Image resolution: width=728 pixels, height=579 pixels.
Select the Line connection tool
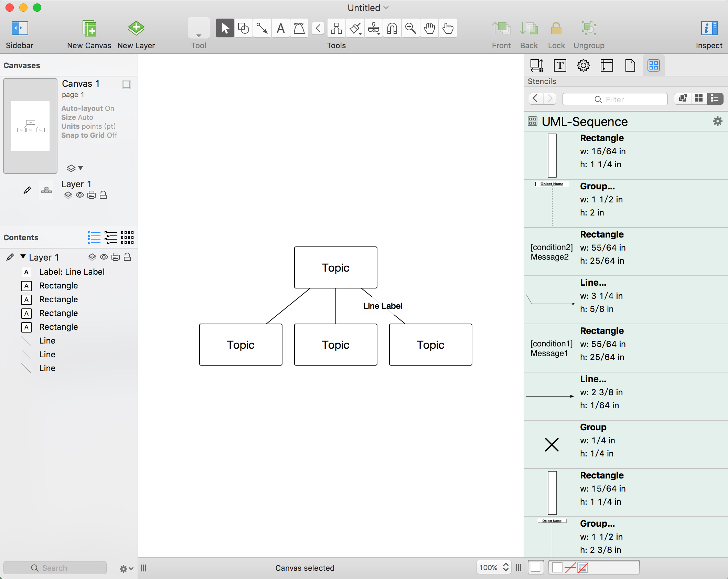point(262,28)
